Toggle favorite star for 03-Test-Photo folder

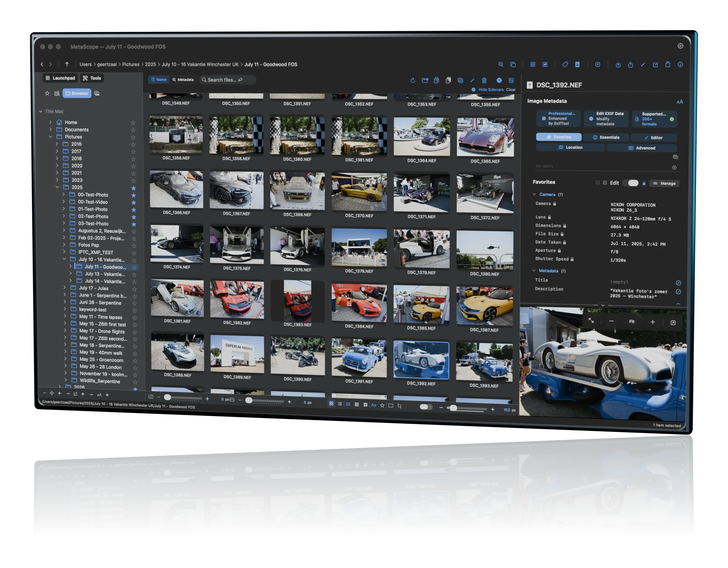point(134,224)
